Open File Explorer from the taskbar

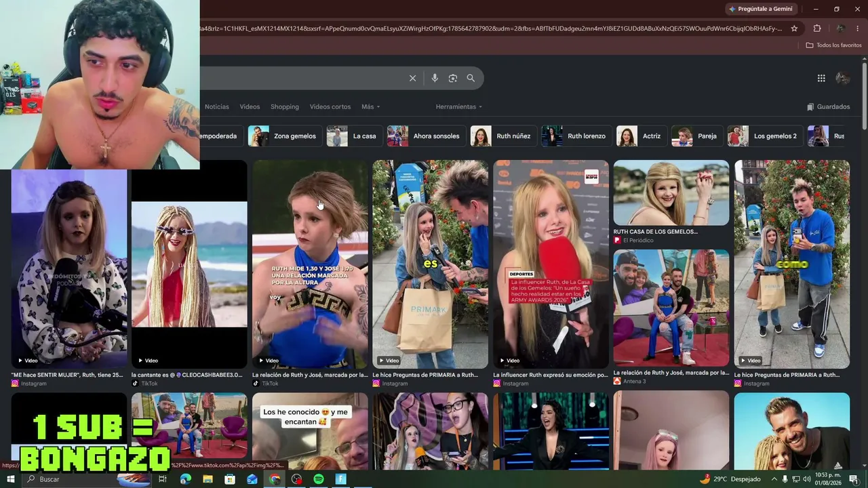pos(208,479)
